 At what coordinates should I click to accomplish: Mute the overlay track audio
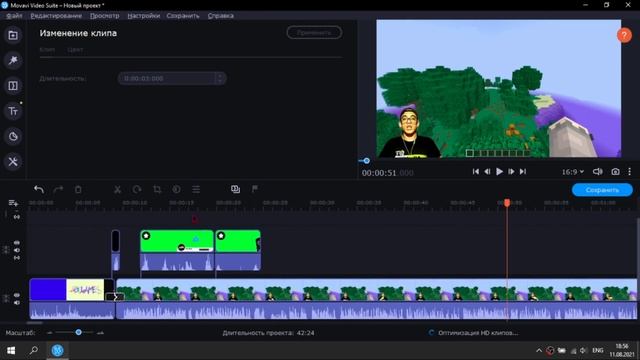click(17, 250)
